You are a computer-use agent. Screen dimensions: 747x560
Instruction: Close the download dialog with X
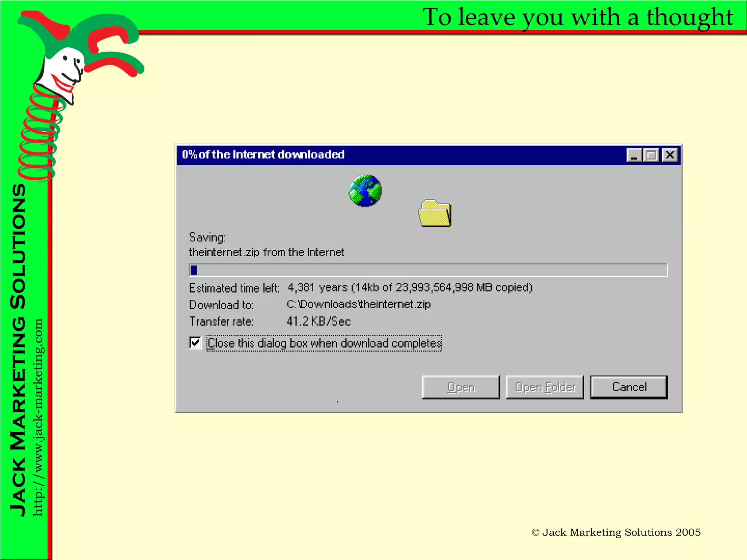[670, 155]
